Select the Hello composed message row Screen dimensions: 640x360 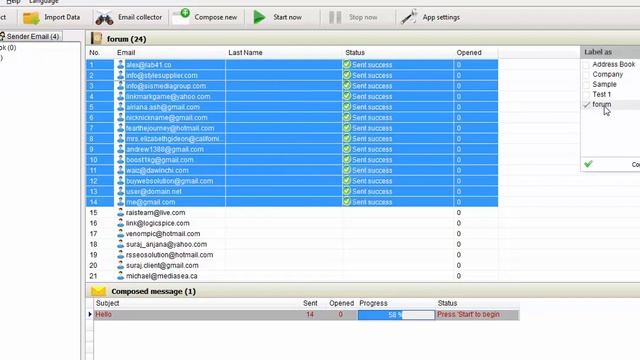coord(306,315)
